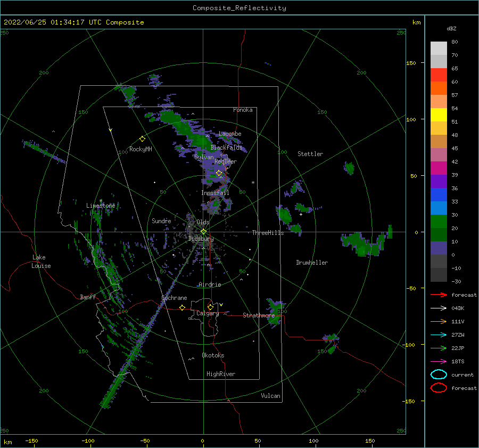Click the Didsbury town label

(x=201, y=239)
